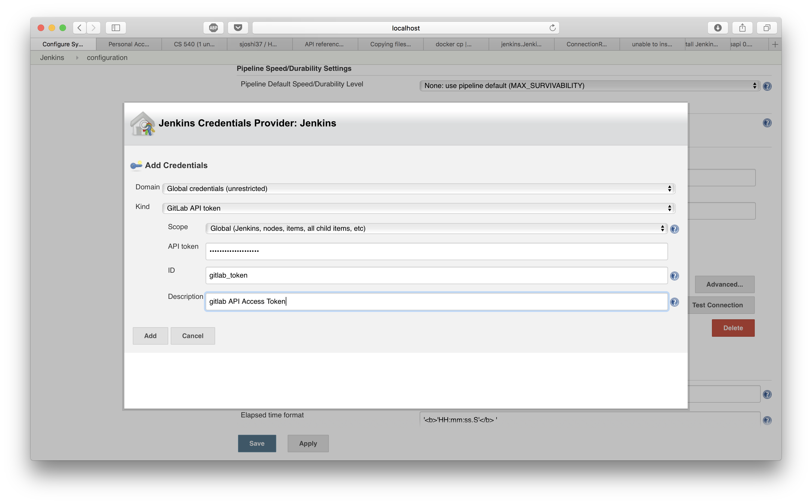Switch to the Personal Acc... tab
This screenshot has height=504, width=812.
(129, 44)
